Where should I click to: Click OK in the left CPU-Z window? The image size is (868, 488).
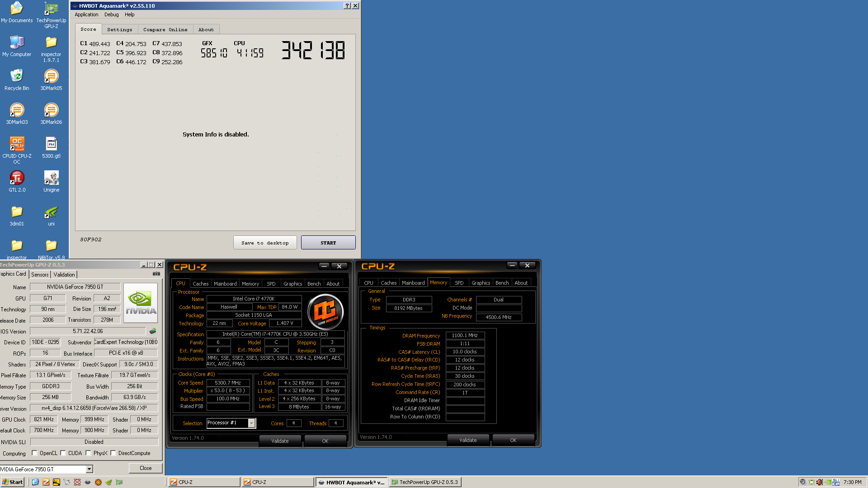coord(325,441)
